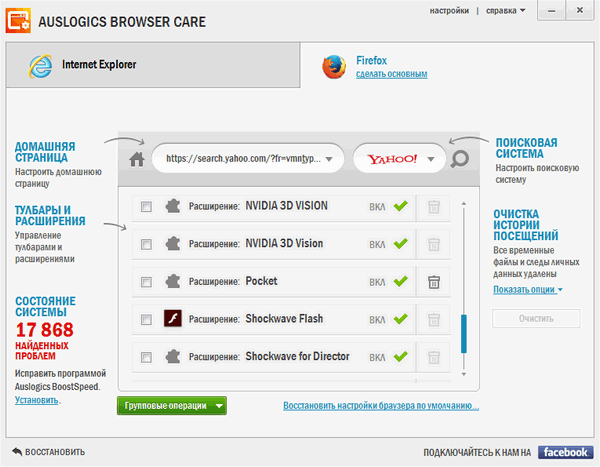Expand the справка menu
This screenshot has width=600, height=467.
pos(505,11)
